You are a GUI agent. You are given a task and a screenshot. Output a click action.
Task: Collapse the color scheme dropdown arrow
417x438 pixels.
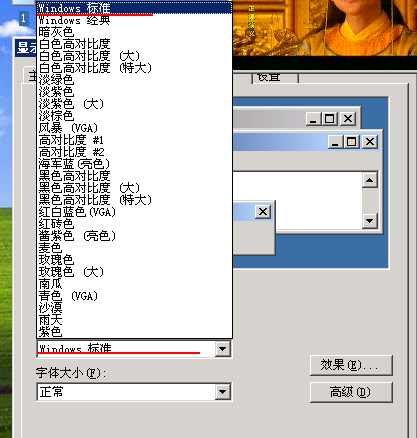(223, 349)
